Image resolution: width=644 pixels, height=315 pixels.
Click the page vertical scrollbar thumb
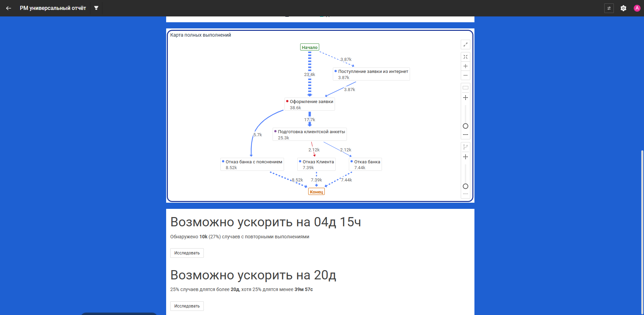tap(642, 232)
